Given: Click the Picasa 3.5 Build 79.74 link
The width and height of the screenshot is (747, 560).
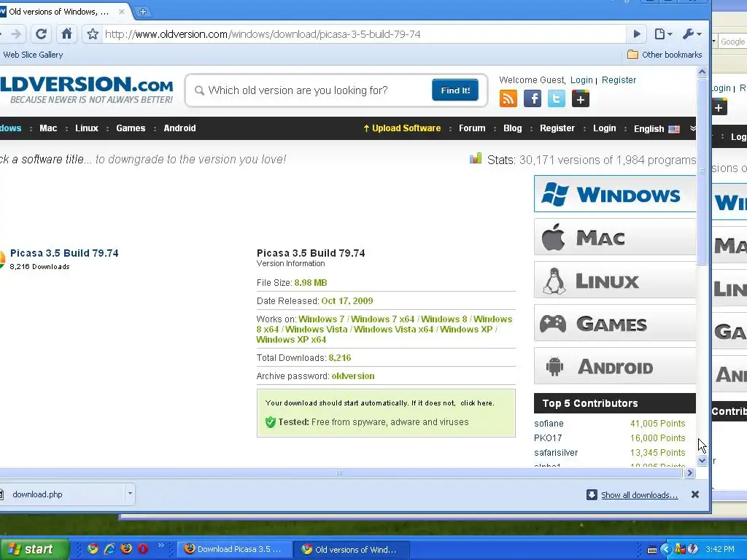Looking at the screenshot, I should [64, 253].
